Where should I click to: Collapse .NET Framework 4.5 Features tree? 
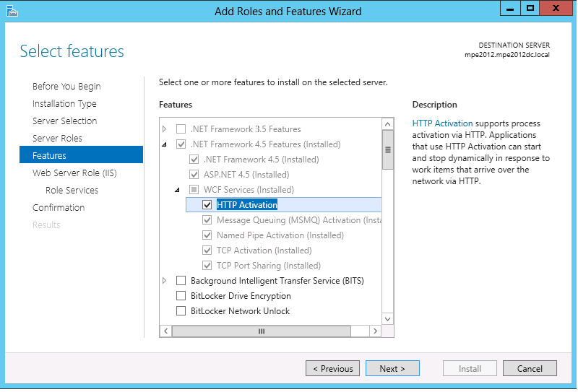[x=165, y=144]
